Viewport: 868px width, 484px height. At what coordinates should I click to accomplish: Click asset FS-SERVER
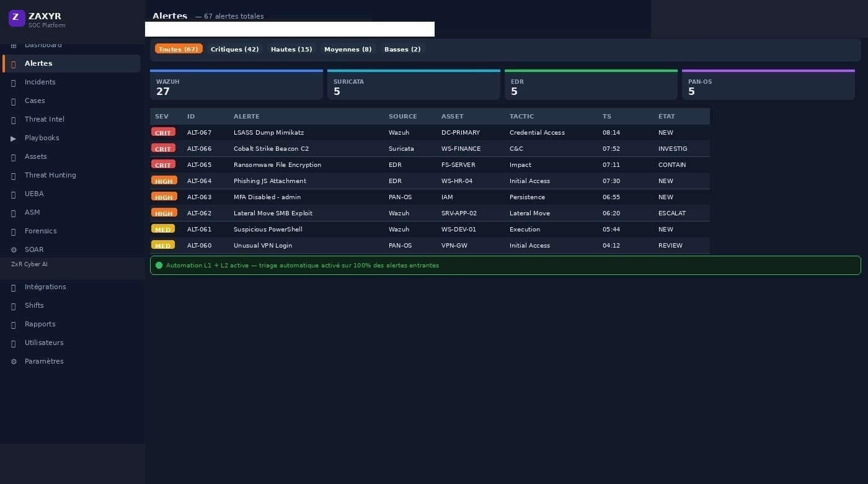pos(458,165)
